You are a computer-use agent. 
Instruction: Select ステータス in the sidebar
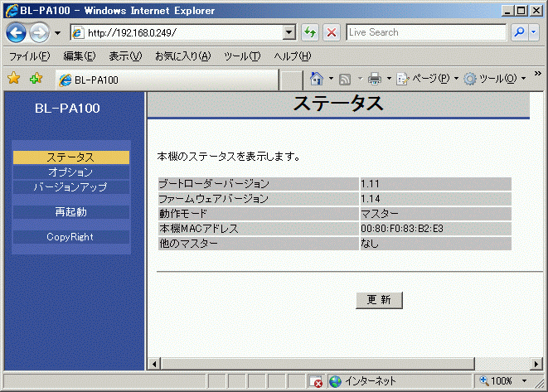coord(71,157)
